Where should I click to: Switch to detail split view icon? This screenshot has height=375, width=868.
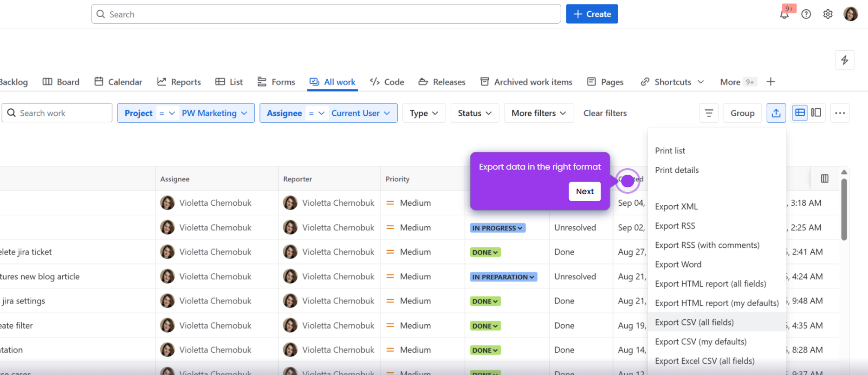(816, 113)
